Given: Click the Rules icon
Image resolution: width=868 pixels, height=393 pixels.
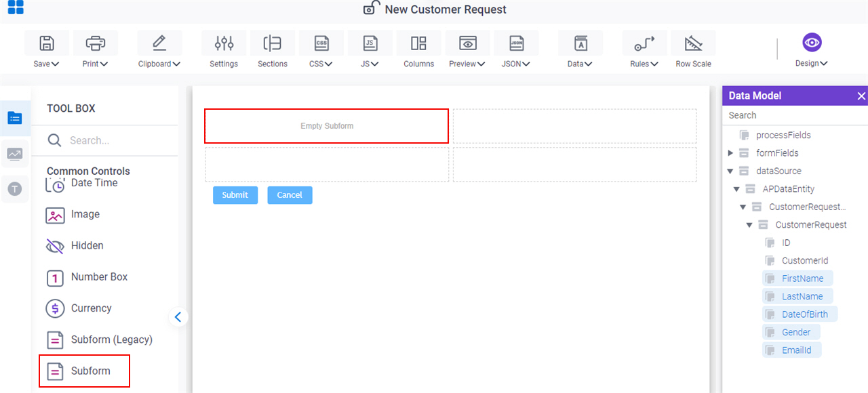Looking at the screenshot, I should (x=644, y=43).
